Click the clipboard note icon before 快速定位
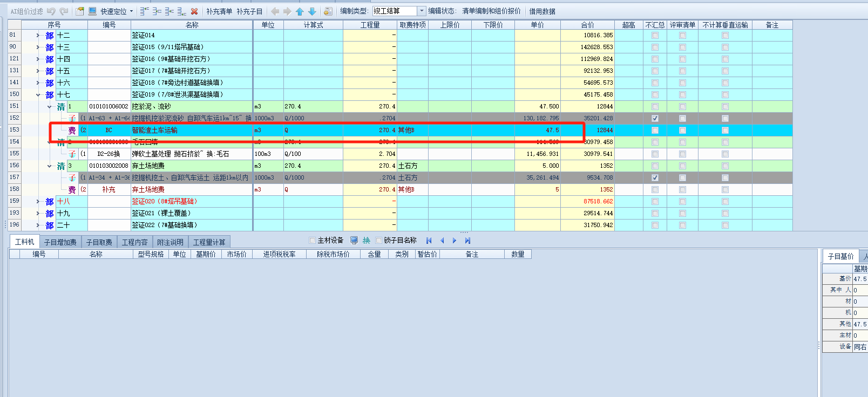The height and width of the screenshot is (397, 868). pyautogui.click(x=80, y=11)
